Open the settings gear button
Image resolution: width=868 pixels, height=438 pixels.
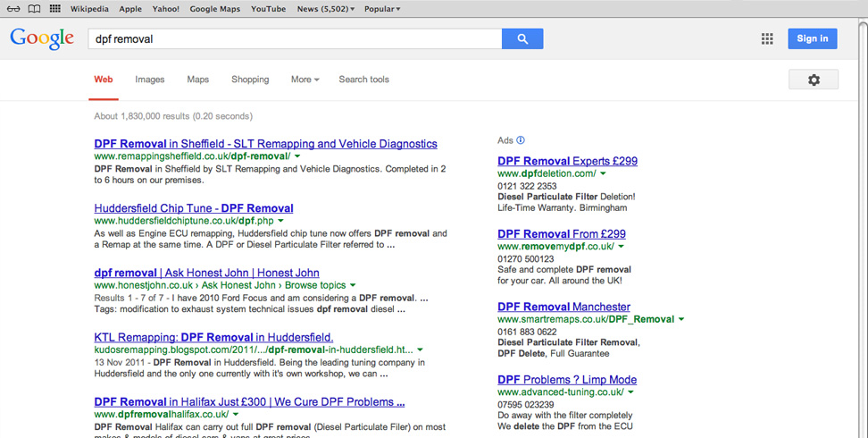814,80
